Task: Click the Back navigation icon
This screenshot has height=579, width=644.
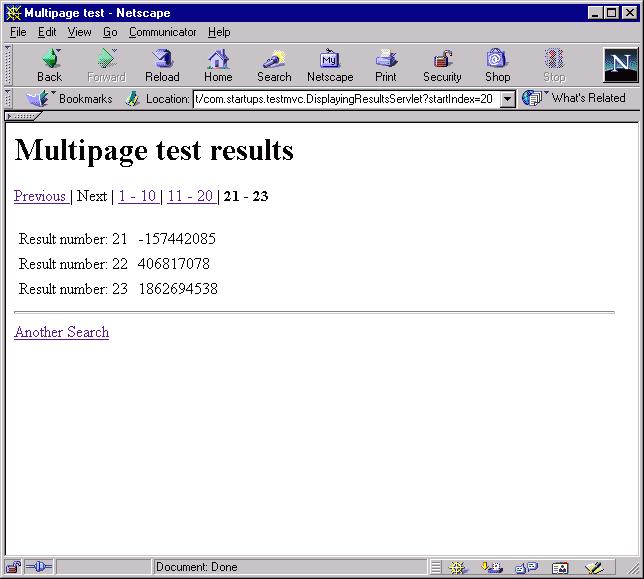Action: tap(49, 65)
